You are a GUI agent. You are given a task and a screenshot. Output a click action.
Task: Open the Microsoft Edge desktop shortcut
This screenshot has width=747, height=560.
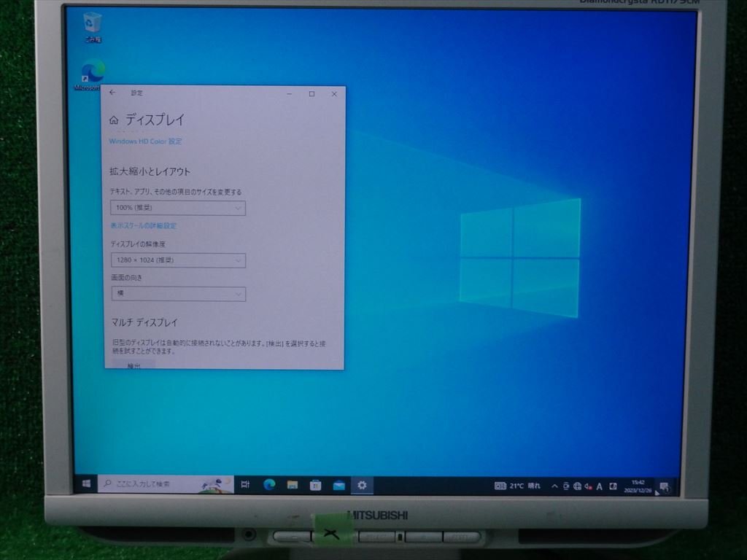[x=91, y=75]
